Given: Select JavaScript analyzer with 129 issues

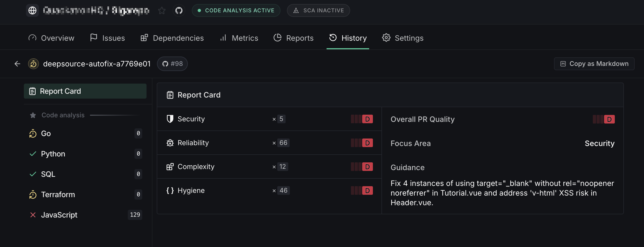Looking at the screenshot, I should pyautogui.click(x=59, y=215).
